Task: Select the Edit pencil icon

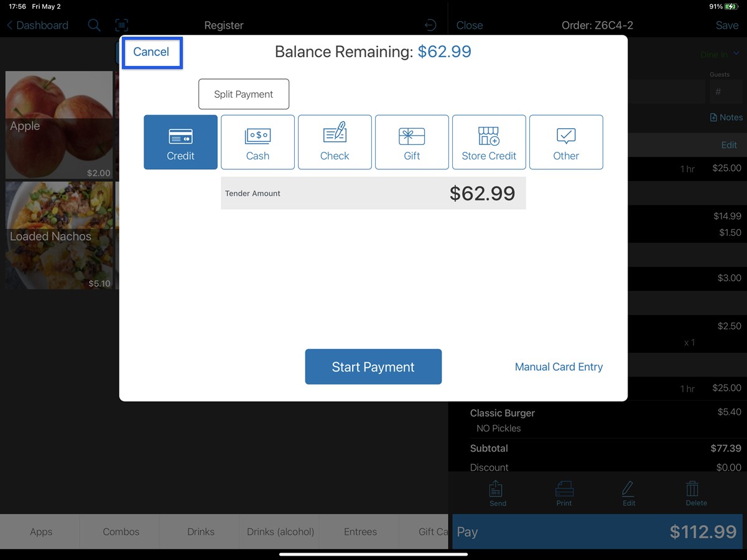Action: point(628,490)
